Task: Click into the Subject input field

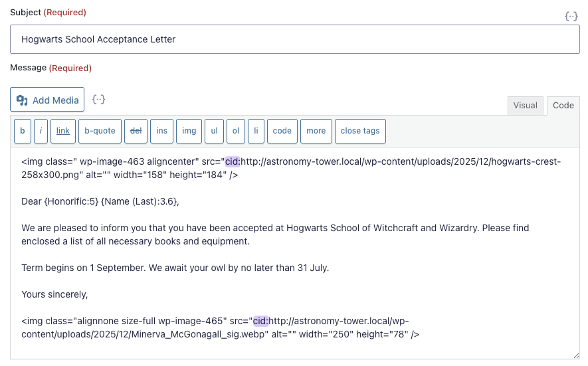Action: (x=294, y=39)
